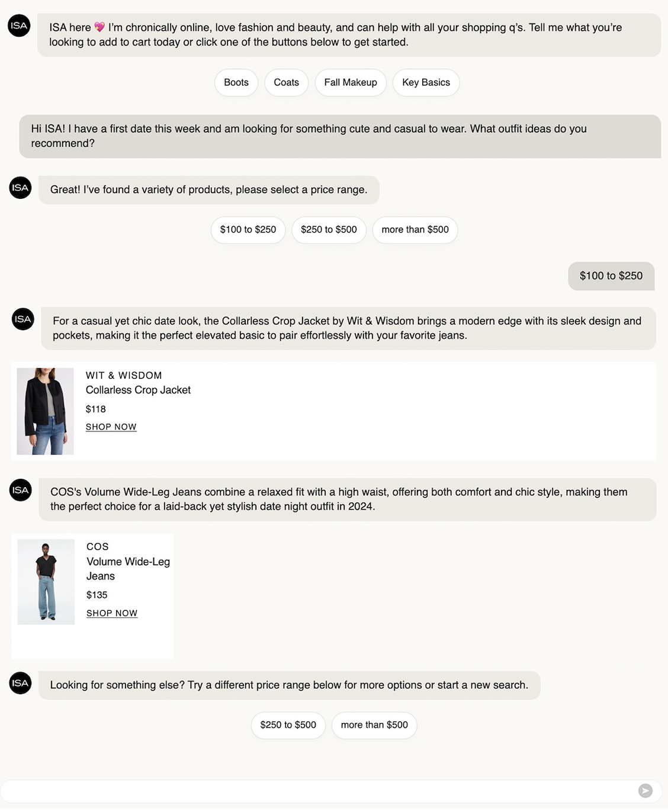Select the Boots quick reply
Image resolution: width=668 pixels, height=812 pixels.
[236, 82]
